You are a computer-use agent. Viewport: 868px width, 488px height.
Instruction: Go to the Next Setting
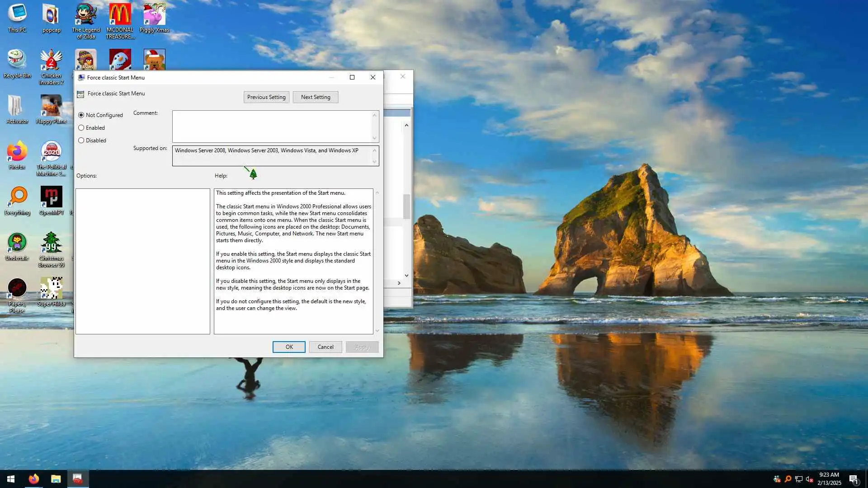pos(316,97)
